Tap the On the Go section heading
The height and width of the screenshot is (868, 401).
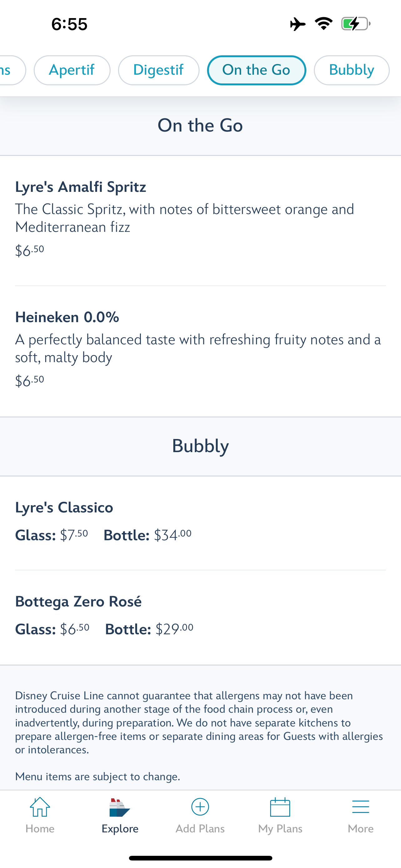(200, 125)
